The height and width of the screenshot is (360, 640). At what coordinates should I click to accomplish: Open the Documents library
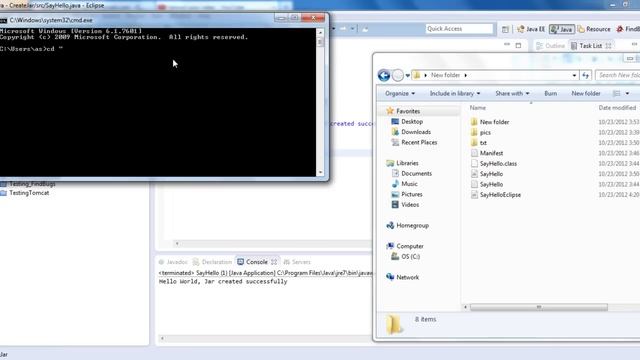416,173
